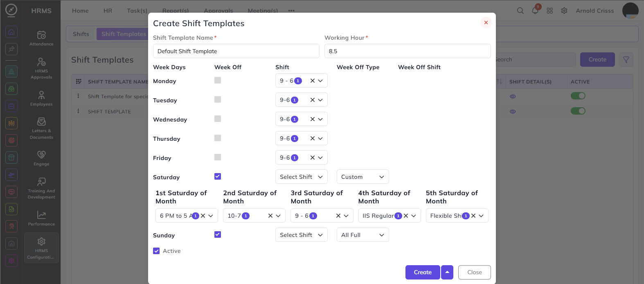The image size is (644, 284).
Task: Click Create button on background page
Action: point(597,60)
